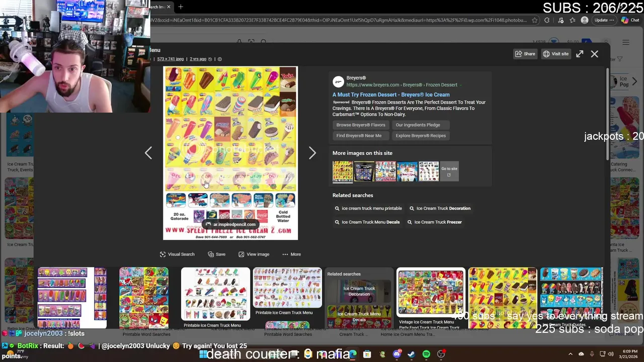This screenshot has width=644, height=362.
Task: Open the Copilot Chat button
Action: point(630,20)
